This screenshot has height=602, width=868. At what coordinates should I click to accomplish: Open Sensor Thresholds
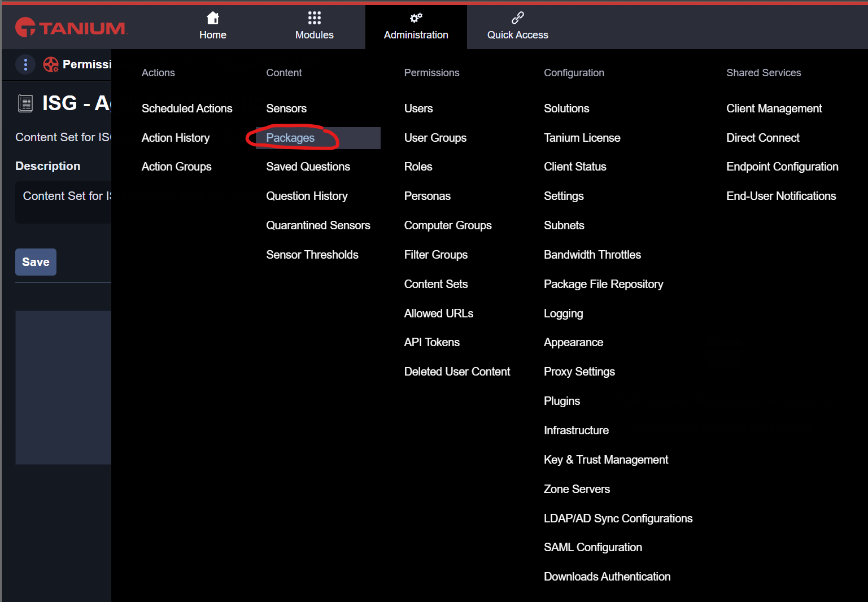pos(312,255)
